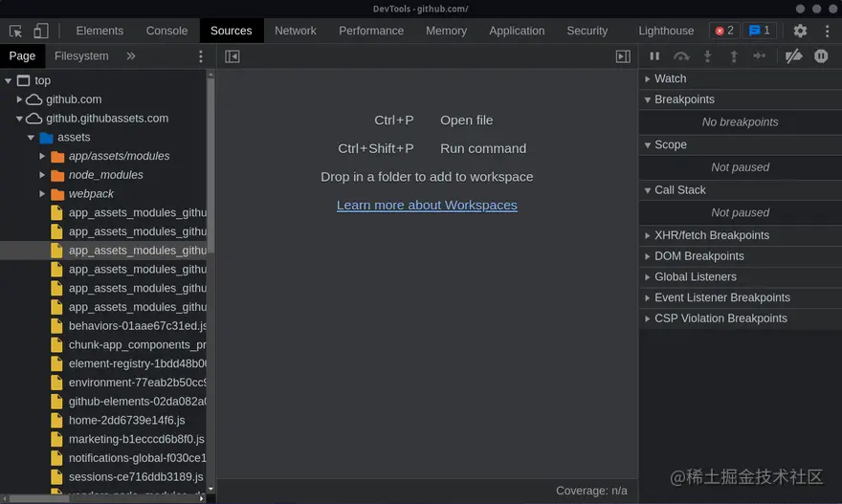Open the Lighthouse tab
842x504 pixels.
666,31
